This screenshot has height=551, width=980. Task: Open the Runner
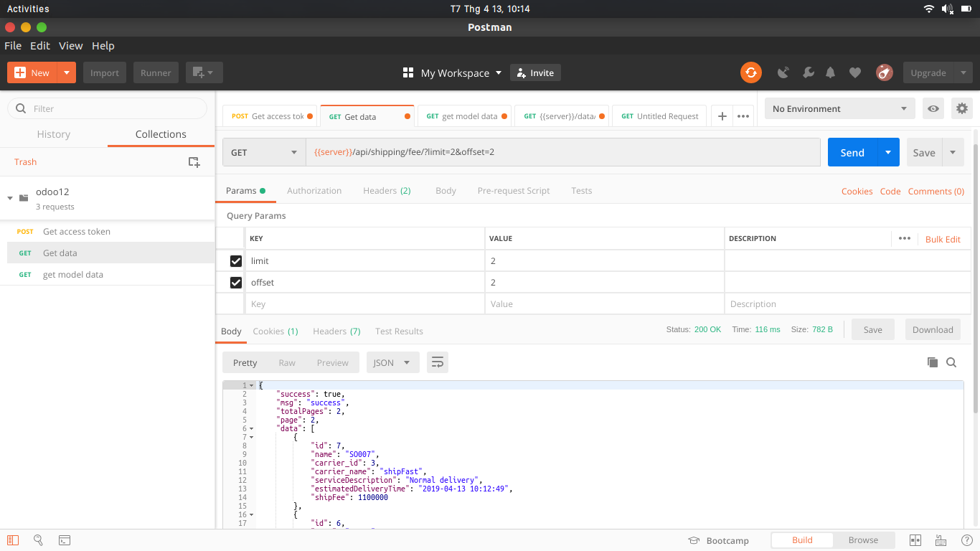(x=156, y=72)
